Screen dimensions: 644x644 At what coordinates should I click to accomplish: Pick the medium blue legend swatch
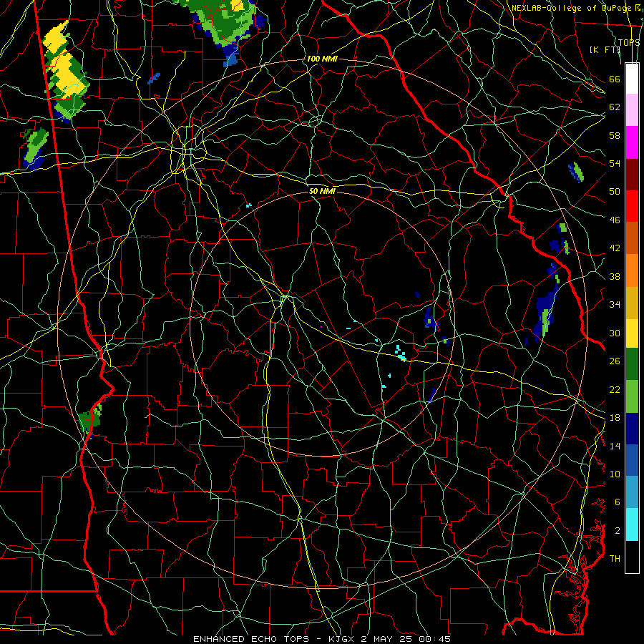(x=632, y=460)
